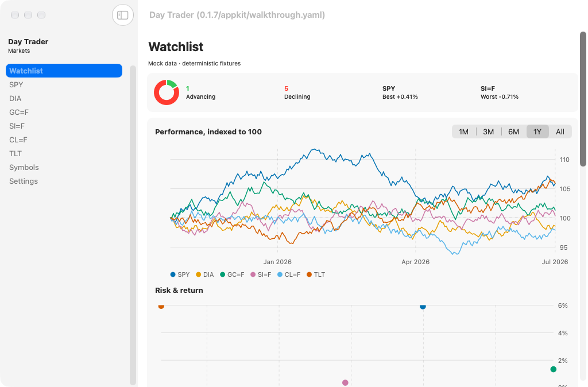Screen dimensions: 588x387
Task: Click the 'Apr 2026' axis label
Action: [416, 262]
